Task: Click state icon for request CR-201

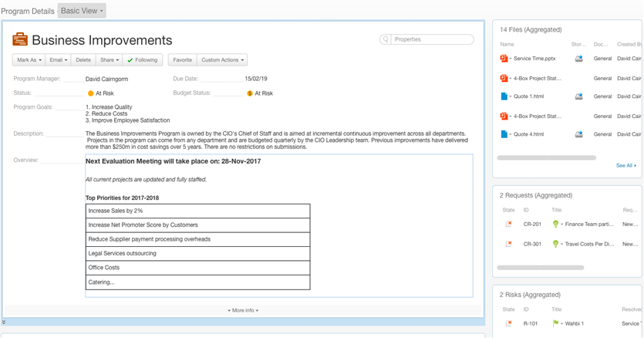Action: pyautogui.click(x=509, y=224)
